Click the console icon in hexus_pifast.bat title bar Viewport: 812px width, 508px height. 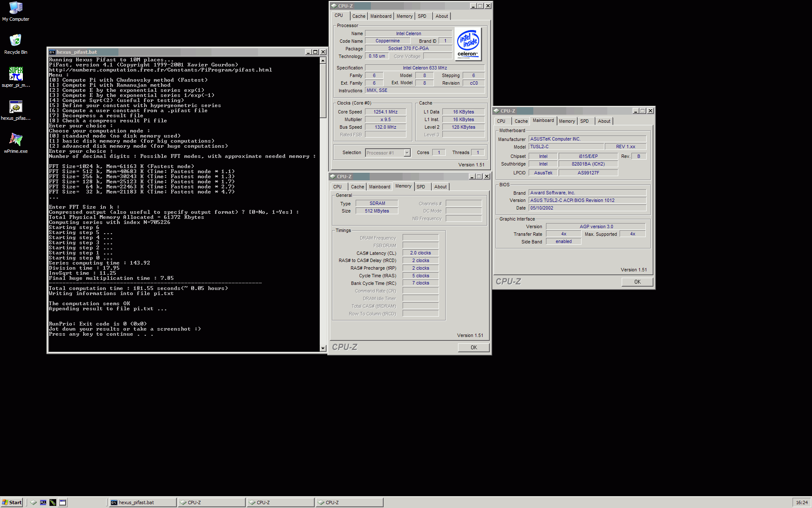tap(52, 52)
